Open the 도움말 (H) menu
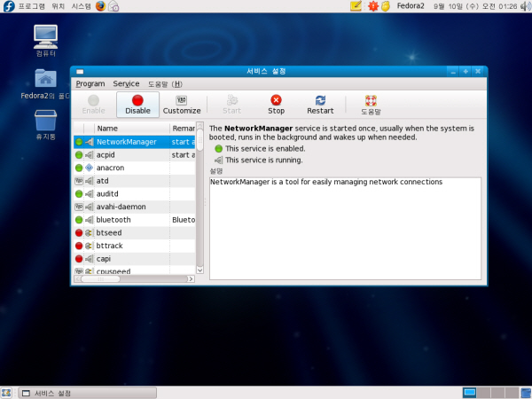 (165, 84)
